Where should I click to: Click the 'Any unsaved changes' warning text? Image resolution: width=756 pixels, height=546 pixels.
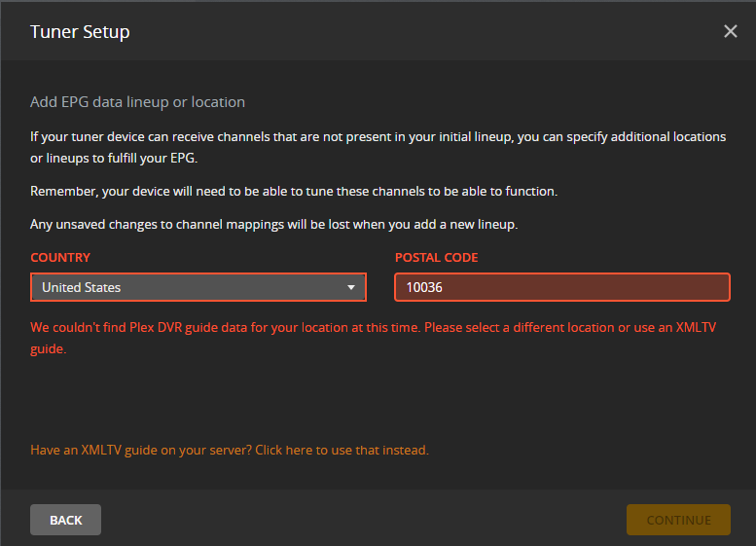(x=273, y=225)
